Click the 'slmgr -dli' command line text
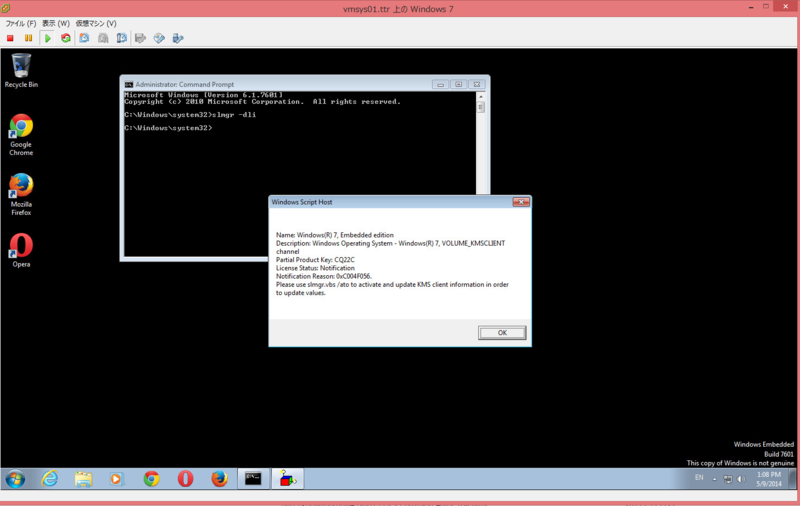800x506 pixels. (x=234, y=115)
